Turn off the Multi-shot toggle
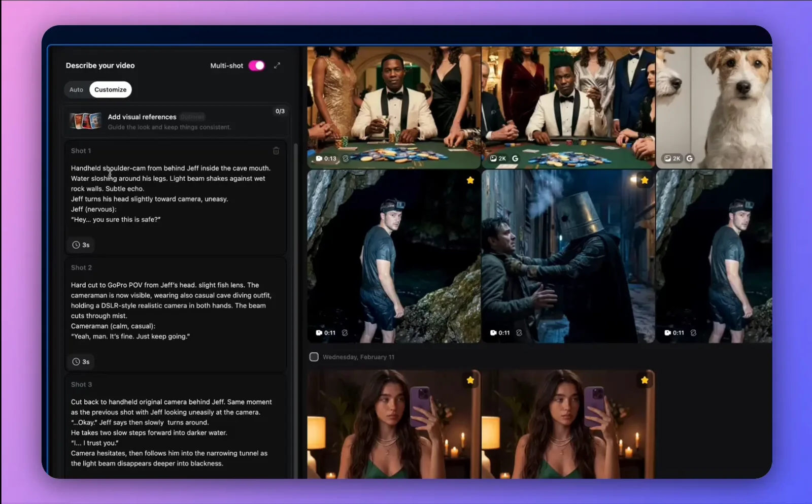Screen dimensions: 812x504 tap(256, 65)
